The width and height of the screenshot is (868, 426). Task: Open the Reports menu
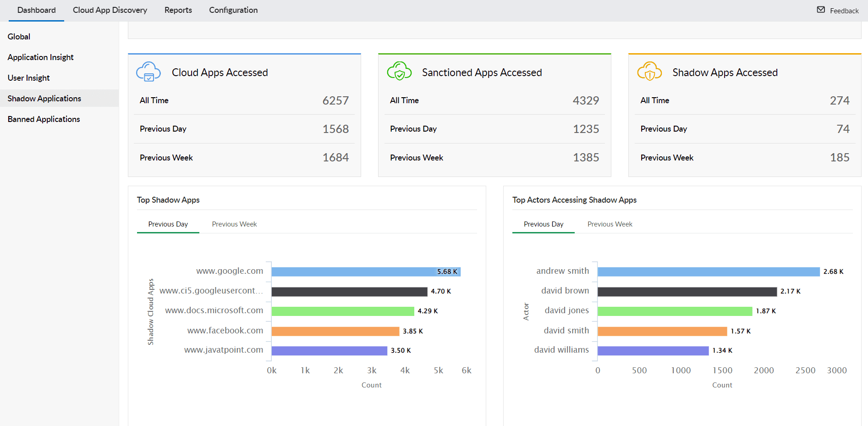(178, 10)
